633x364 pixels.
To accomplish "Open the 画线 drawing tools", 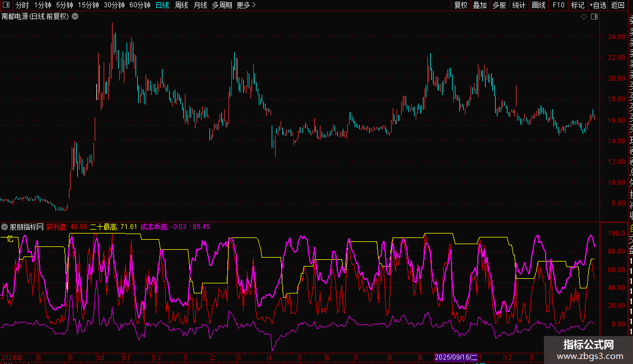I will 538,5.
